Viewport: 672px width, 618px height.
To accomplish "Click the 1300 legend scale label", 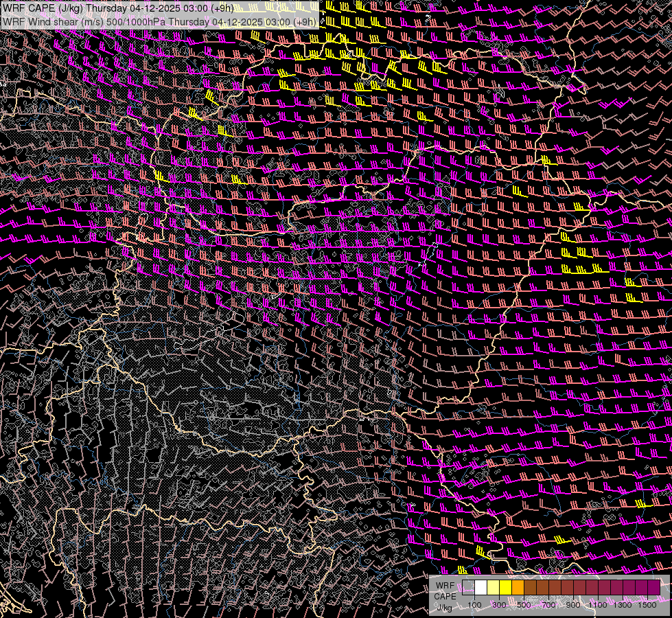I will click(623, 605).
